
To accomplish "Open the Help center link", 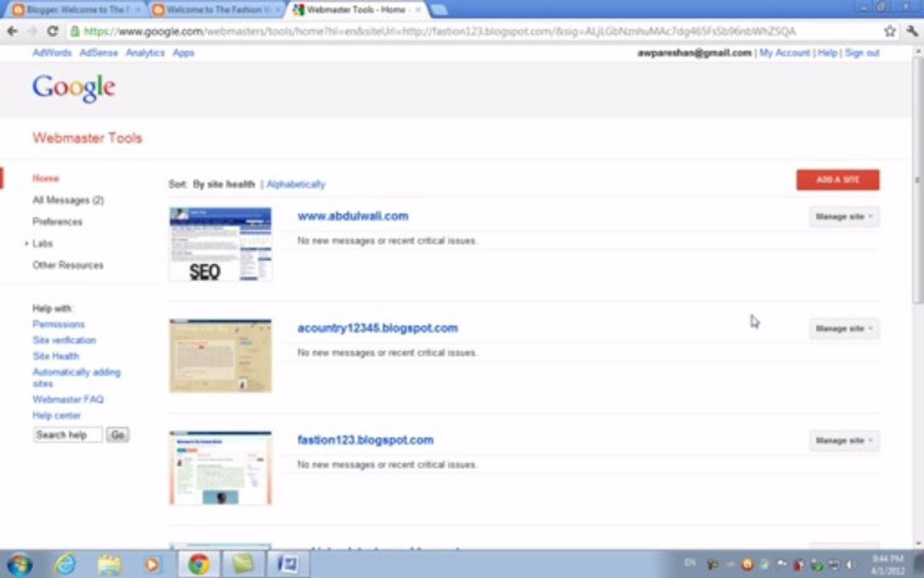I will 56,415.
